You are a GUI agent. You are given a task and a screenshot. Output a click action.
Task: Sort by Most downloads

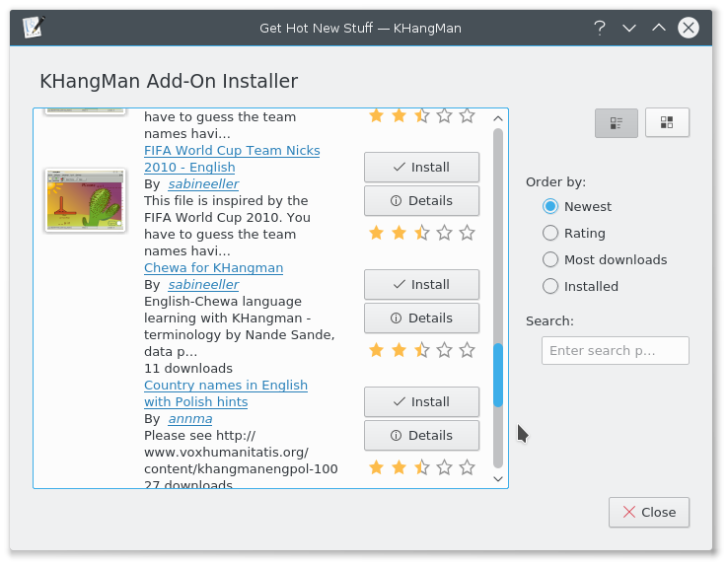point(551,259)
